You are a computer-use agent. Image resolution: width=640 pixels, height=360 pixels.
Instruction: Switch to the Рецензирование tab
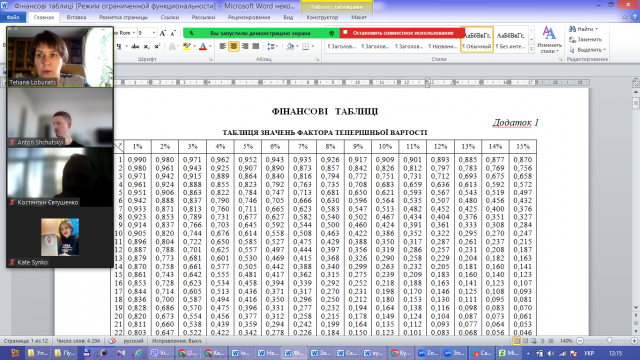(x=249, y=18)
